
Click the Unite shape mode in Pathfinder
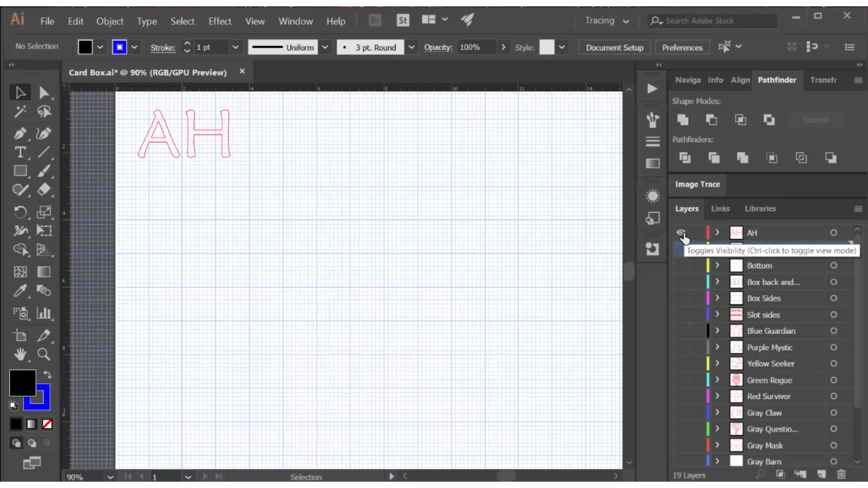coord(683,120)
